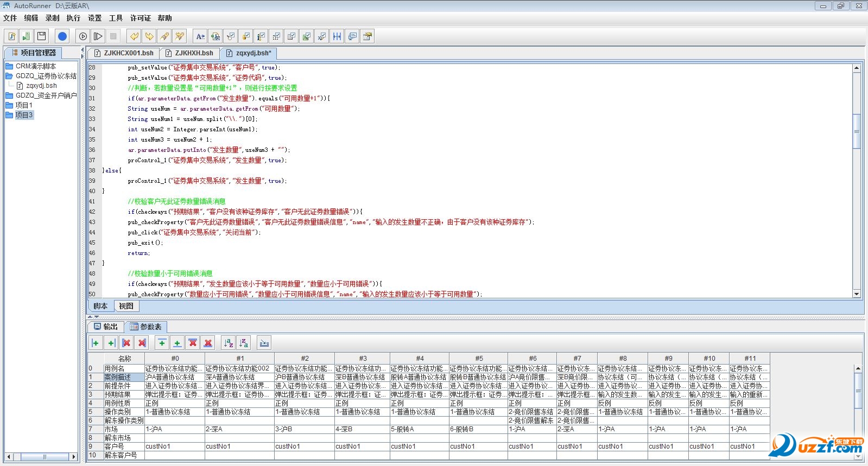Screen dimensions: 868x466
Task: Select the GDZQ_证券协议冻结 project folder
Action: pos(41,76)
